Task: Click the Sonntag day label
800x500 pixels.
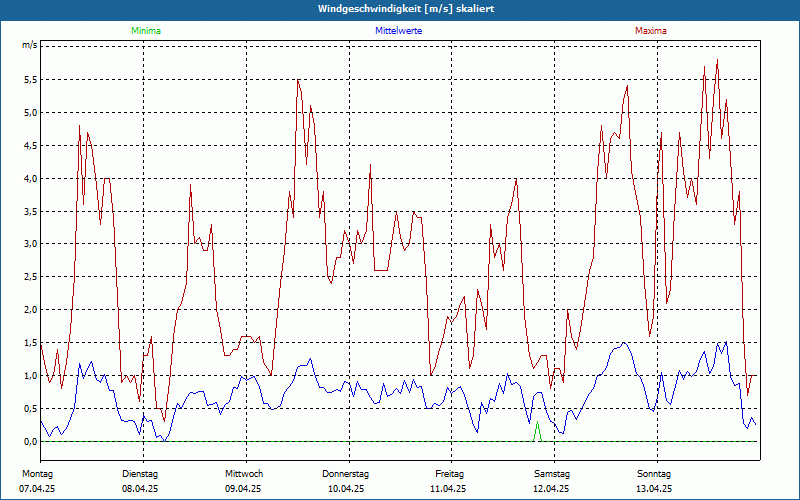Action: coord(654,474)
